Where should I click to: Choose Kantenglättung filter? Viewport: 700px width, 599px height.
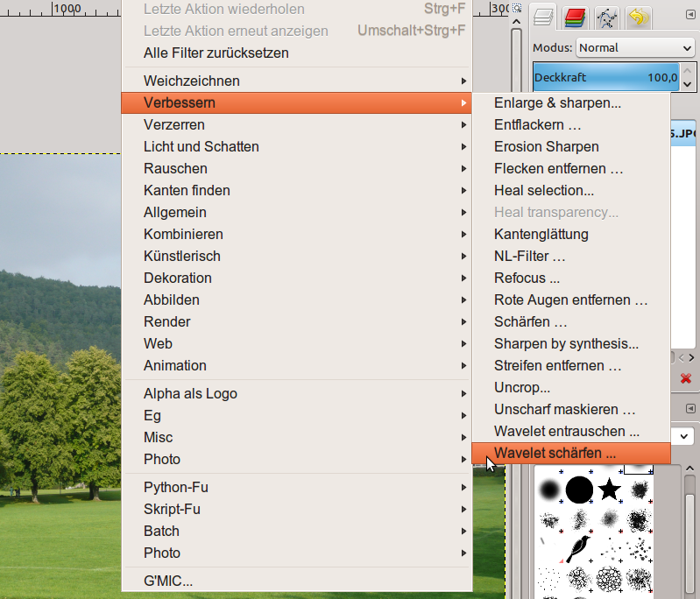coord(571,235)
